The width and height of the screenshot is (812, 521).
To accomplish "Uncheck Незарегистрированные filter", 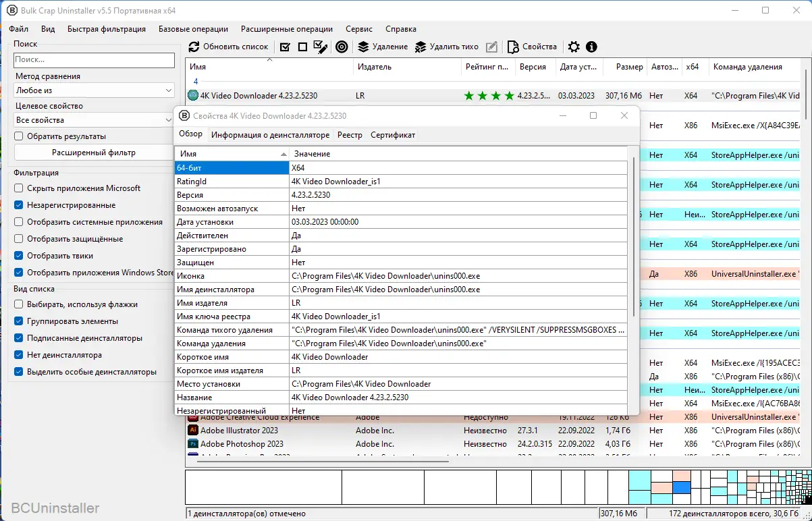I will 19,204.
